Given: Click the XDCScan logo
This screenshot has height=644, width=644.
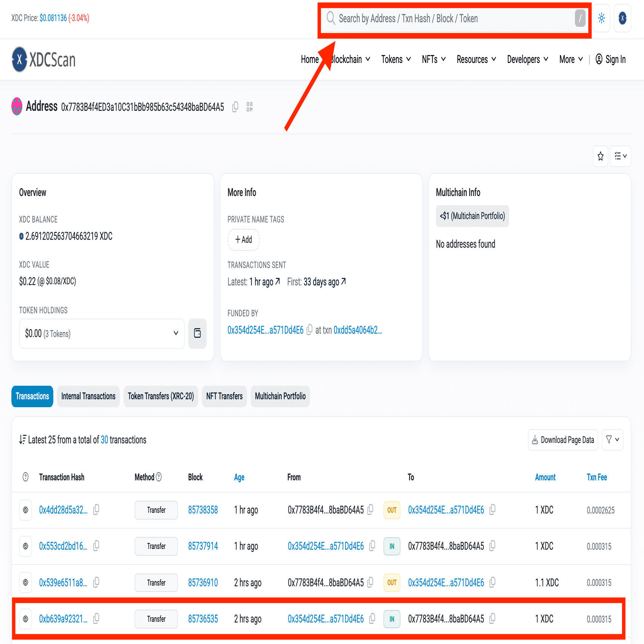Looking at the screenshot, I should (43, 59).
